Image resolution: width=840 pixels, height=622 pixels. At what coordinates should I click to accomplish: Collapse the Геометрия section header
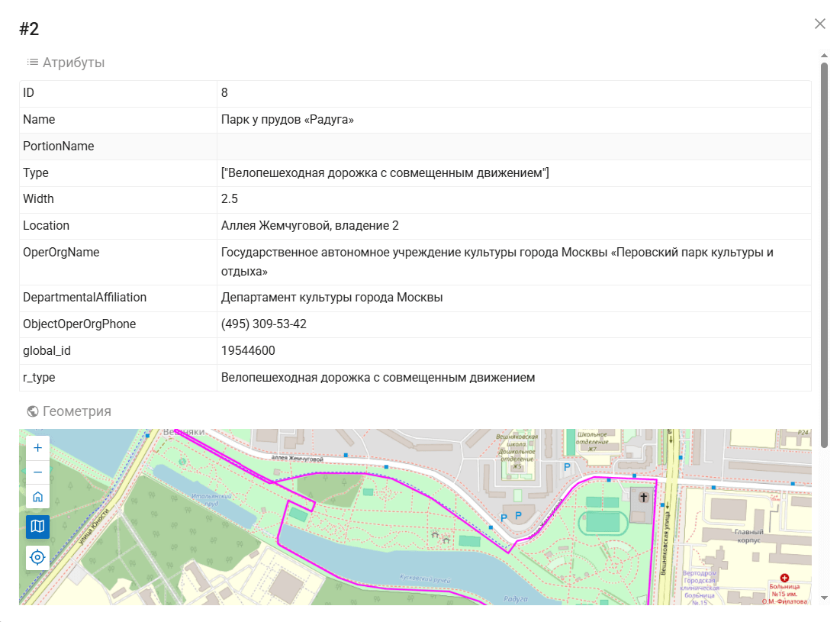click(76, 411)
